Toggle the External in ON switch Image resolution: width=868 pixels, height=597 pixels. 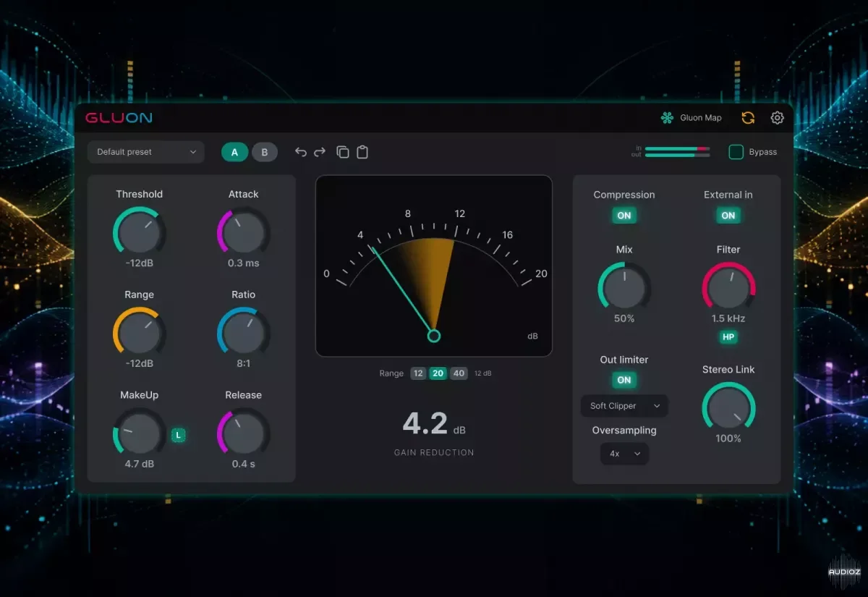tap(728, 216)
